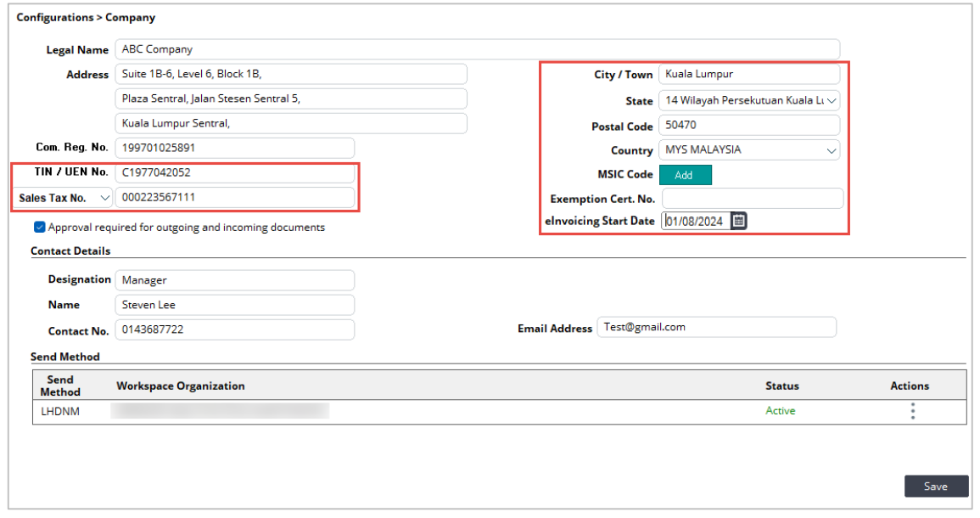Focus the Contact No. input
Screen dimensions: 980x518
234,329
